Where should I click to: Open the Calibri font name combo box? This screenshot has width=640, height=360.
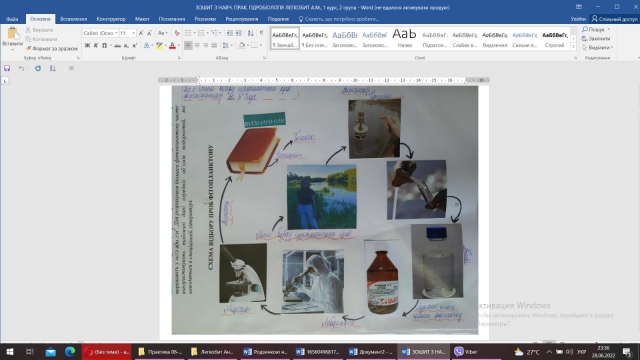100,33
